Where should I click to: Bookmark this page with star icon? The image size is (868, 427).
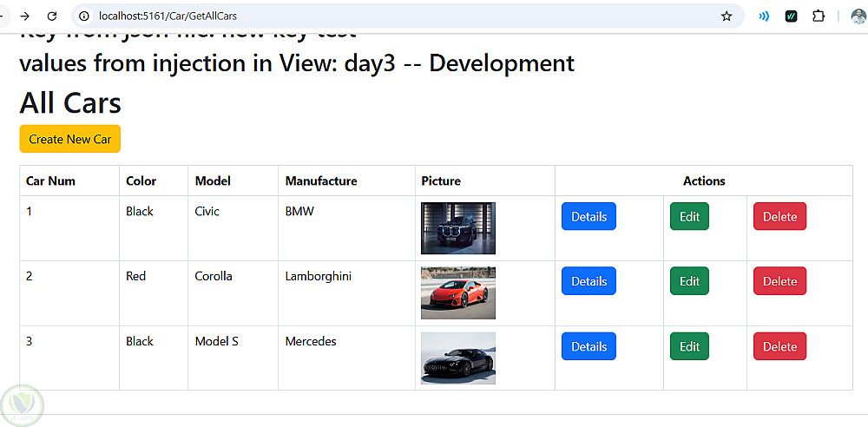pyautogui.click(x=727, y=16)
